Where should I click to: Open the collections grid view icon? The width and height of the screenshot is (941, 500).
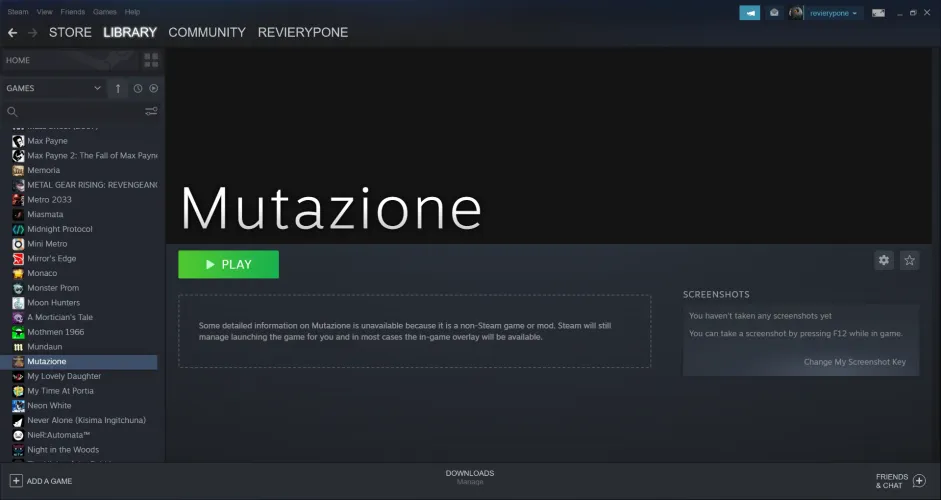(x=151, y=60)
